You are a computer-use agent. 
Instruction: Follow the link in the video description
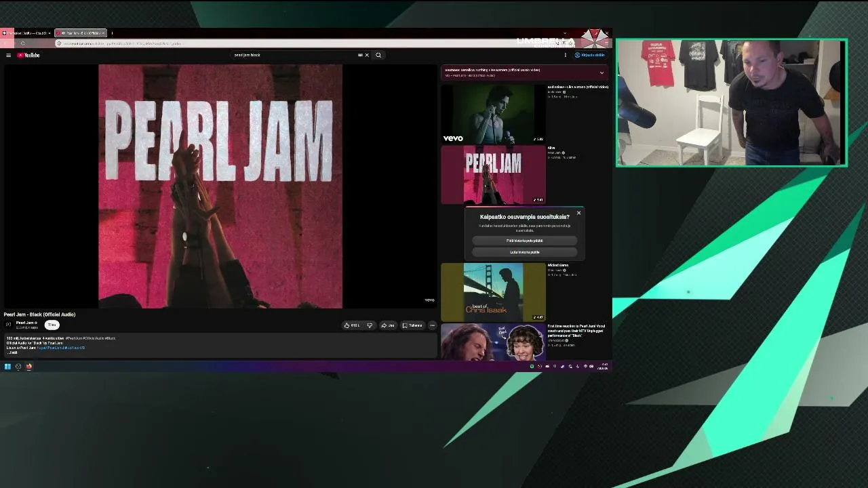click(61, 348)
